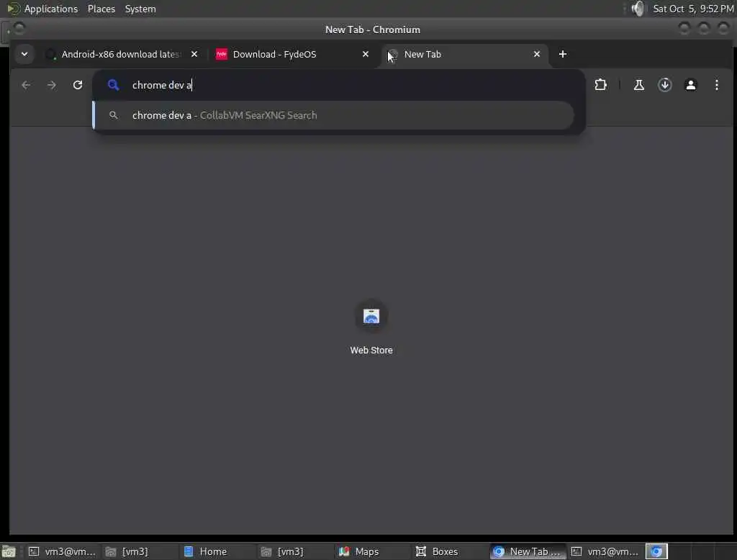Click the search magnifier in address bar
This screenshot has width=737, height=560.
point(113,85)
